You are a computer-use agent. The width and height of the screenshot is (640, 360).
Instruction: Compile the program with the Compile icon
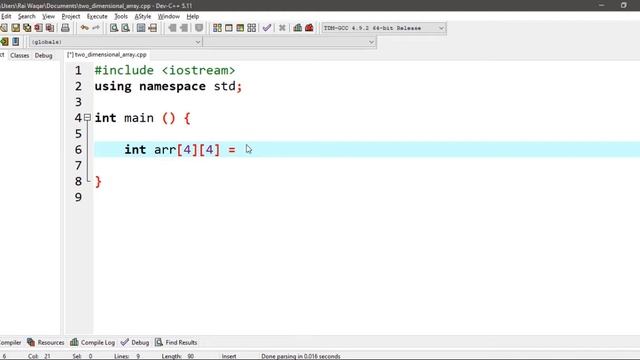(x=217, y=28)
